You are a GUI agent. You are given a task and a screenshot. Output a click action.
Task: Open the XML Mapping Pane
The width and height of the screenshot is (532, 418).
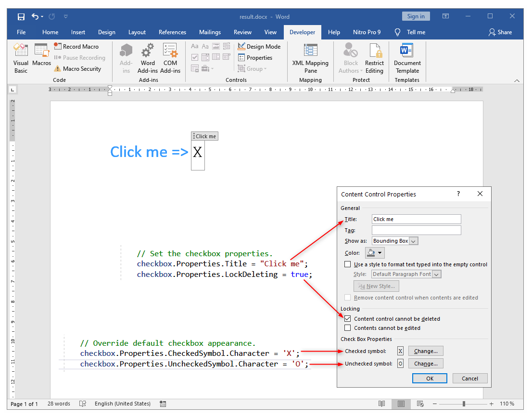pyautogui.click(x=310, y=58)
